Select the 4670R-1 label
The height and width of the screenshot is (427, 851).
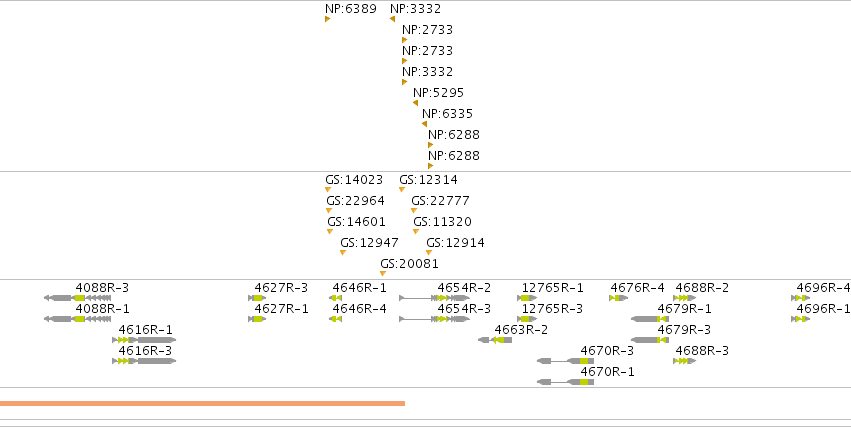[607, 372]
